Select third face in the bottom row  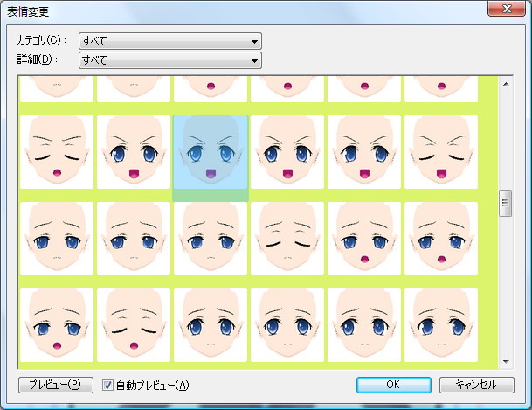(211, 325)
